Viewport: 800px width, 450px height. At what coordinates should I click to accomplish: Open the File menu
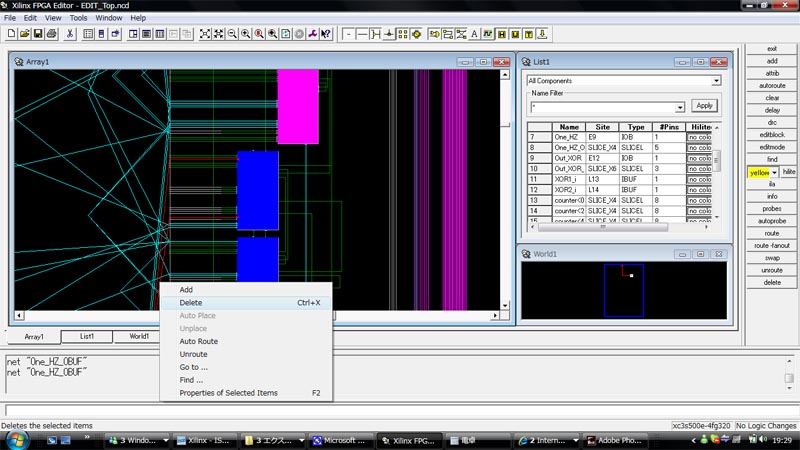click(10, 18)
